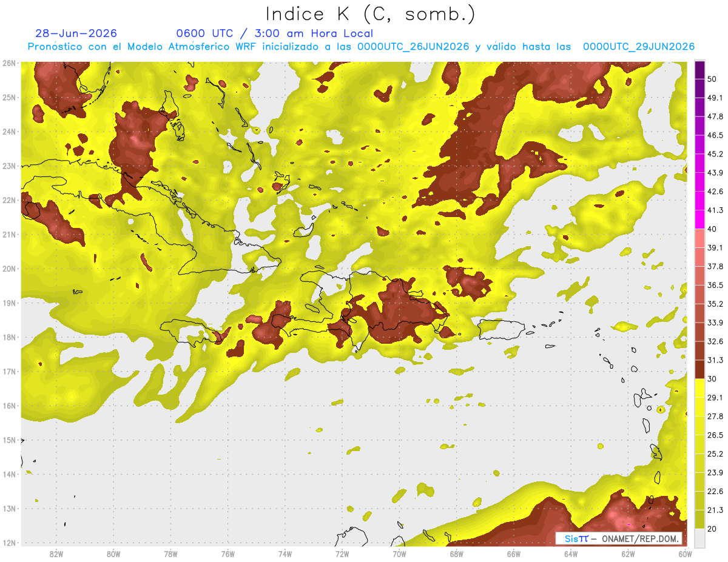
Task: Click the latitude label "18N"
Action: tap(9, 337)
